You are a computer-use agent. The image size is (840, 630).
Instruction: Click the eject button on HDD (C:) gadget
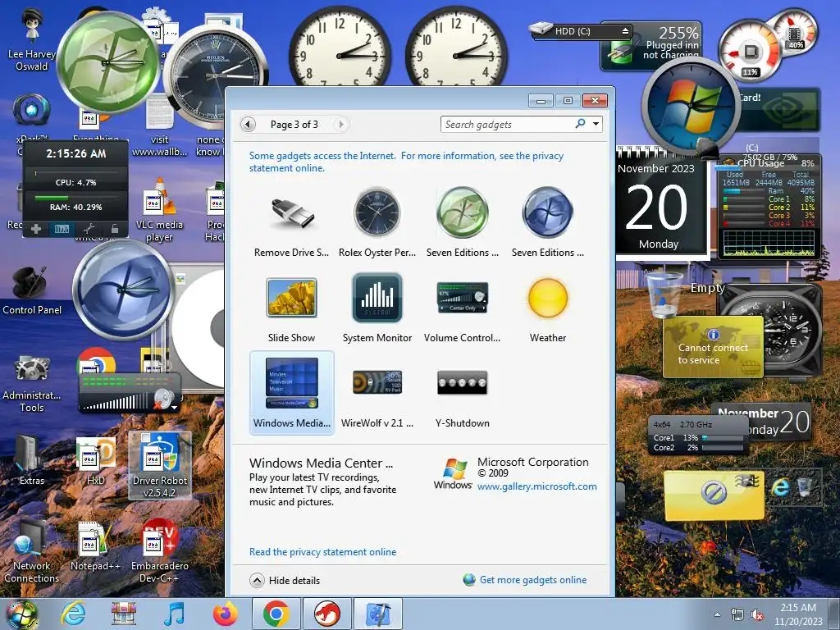pyautogui.click(x=625, y=31)
